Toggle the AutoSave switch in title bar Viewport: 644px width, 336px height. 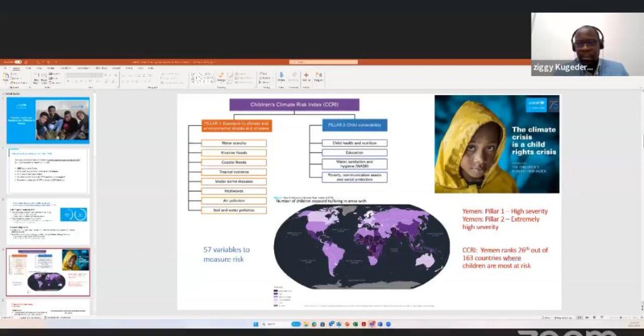(x=18, y=62)
